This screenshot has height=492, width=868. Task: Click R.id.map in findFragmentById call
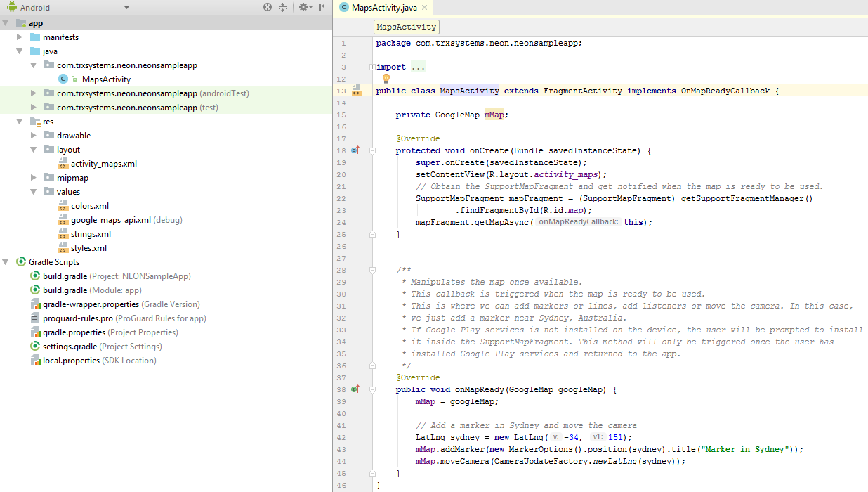pos(563,210)
